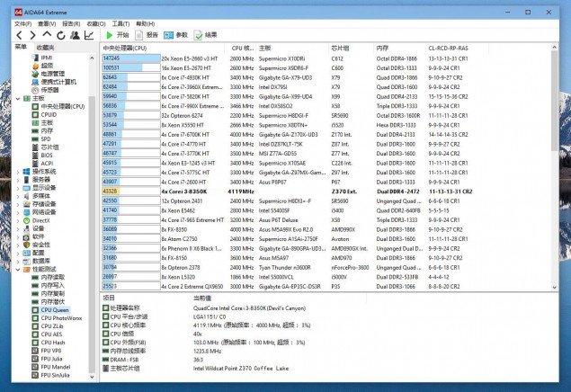This screenshot has width=571, height=392.
Task: Expand the 操作系统 tree node
Action: 18,172
